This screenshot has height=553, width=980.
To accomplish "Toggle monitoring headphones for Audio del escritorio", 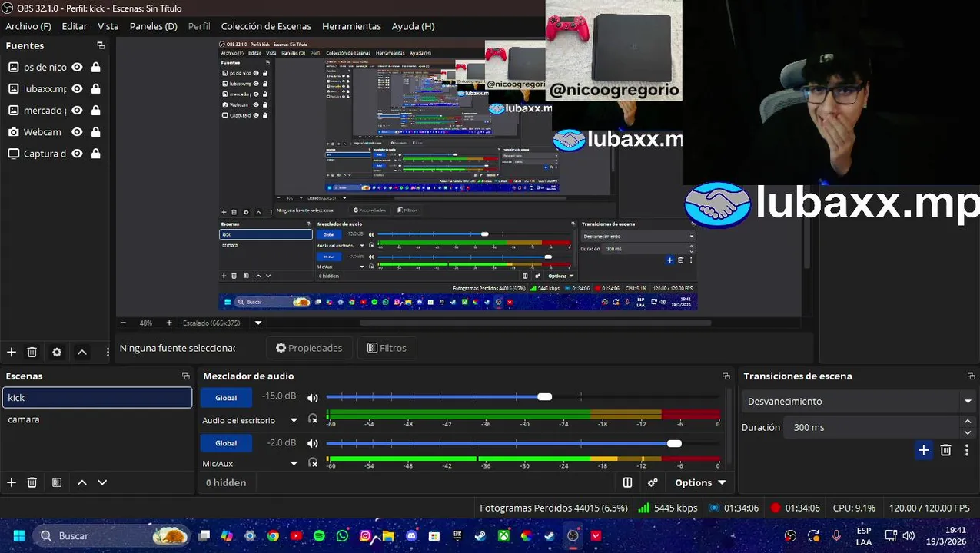I will [x=313, y=419].
